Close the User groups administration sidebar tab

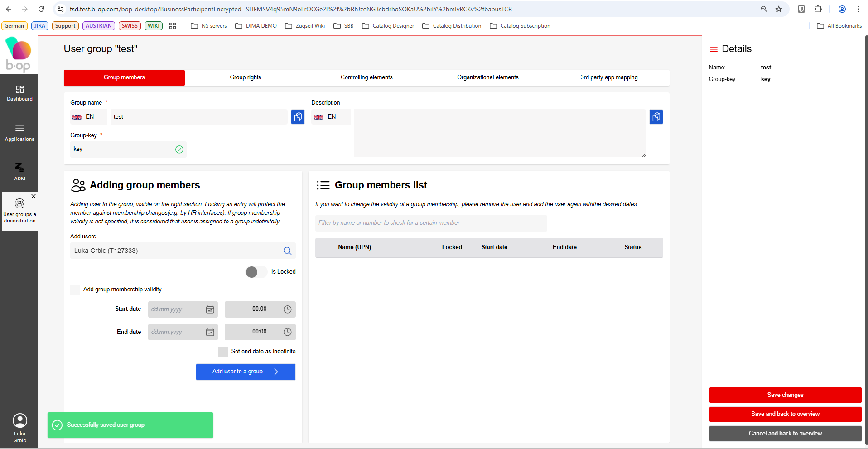pos(34,196)
